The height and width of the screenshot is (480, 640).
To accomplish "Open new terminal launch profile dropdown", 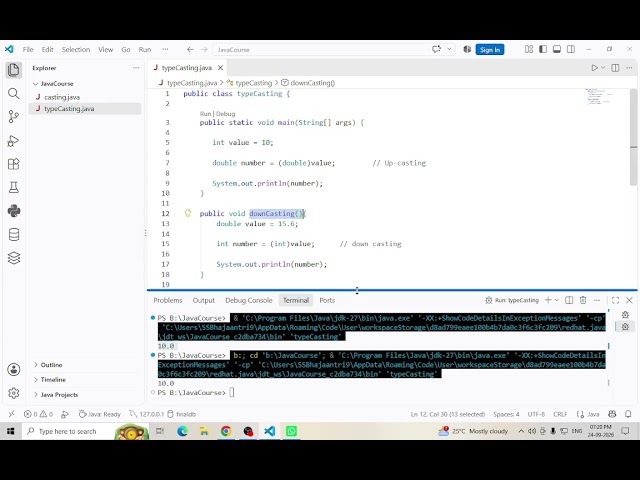I will [557, 300].
